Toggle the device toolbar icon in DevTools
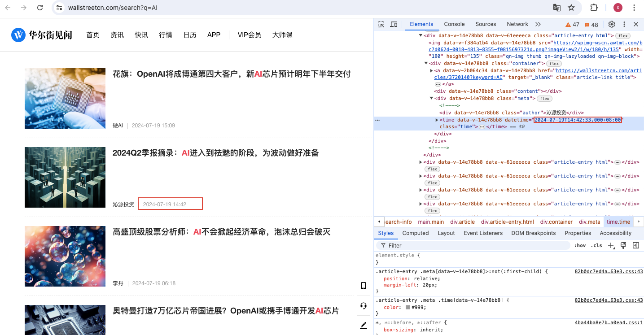 coord(394,24)
